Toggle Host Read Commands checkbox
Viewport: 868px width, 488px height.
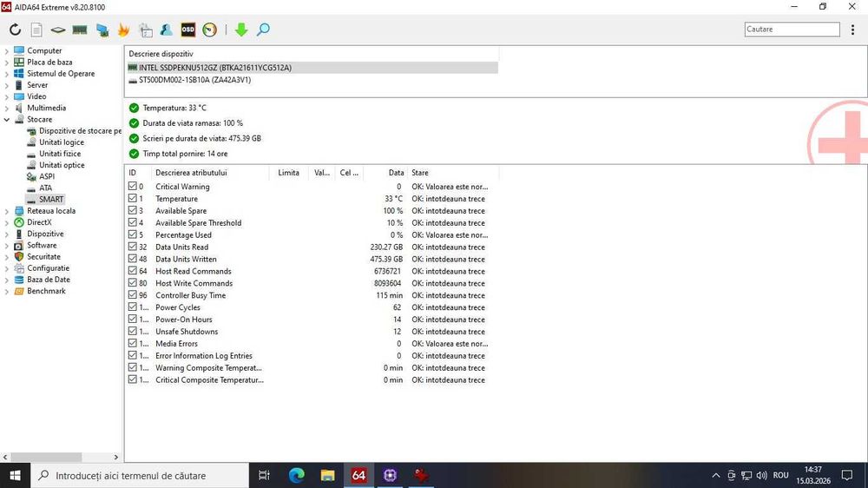(x=132, y=271)
